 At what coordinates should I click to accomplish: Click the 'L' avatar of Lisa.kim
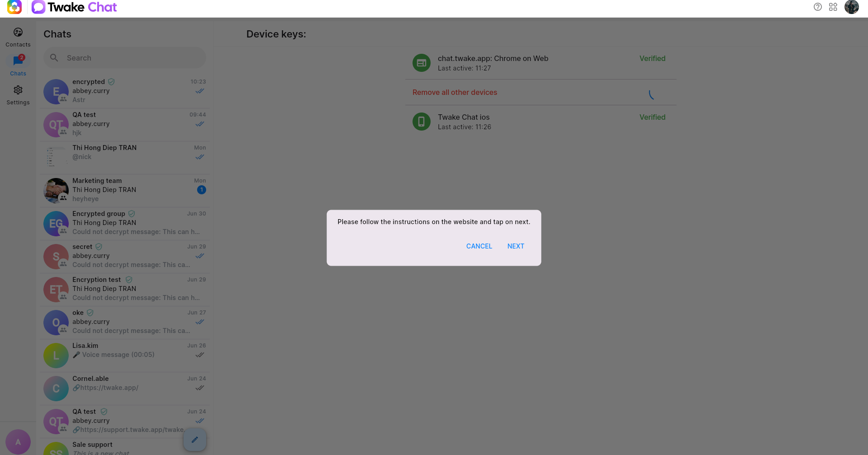[56, 356]
